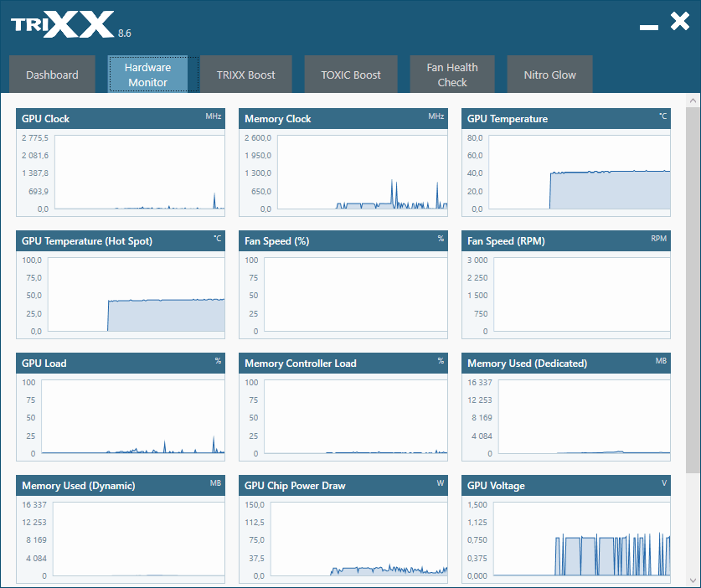Viewport: 701px width, 588px height.
Task: Close the TRIXX window
Action: (680, 21)
